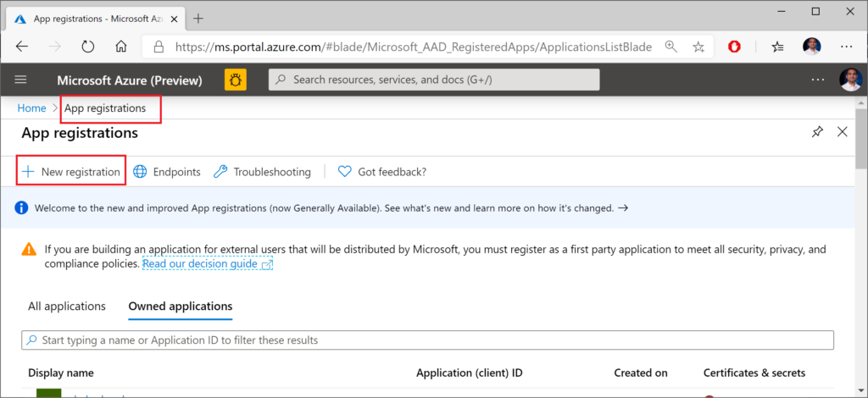
Task: Open the red Opera extension icon
Action: coord(735,47)
